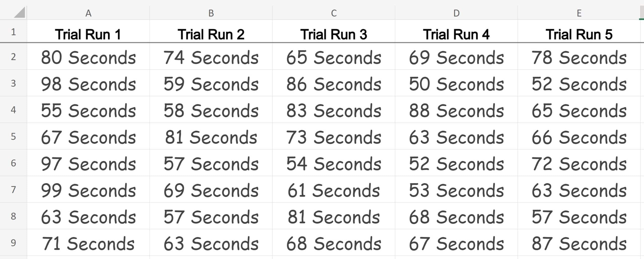644x259 pixels.
Task: Select row 5 header
Action: (x=13, y=136)
